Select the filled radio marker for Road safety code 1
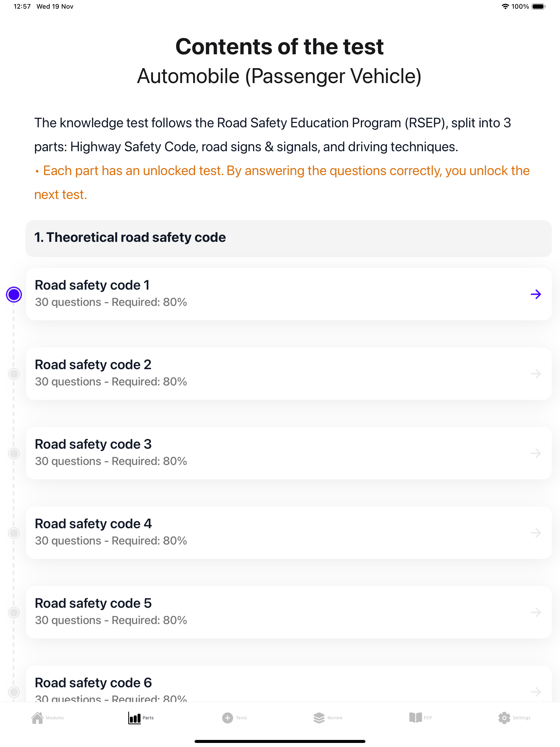This screenshot has height=747, width=560. click(x=14, y=294)
